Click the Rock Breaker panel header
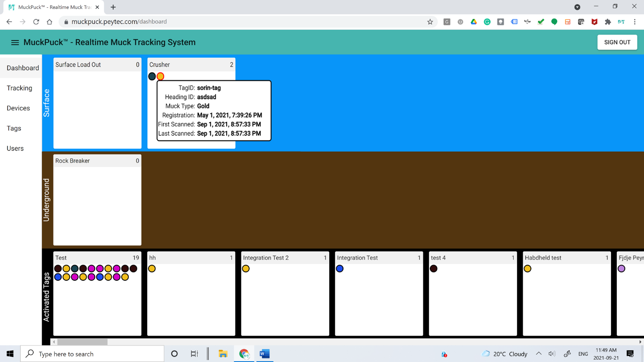Image resolution: width=644 pixels, height=362 pixels. 97,161
